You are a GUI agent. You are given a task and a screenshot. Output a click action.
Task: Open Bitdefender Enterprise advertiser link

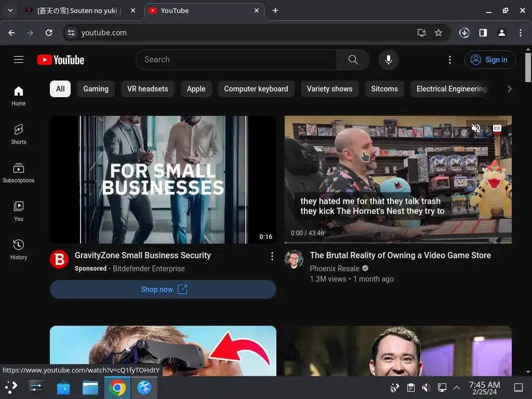149,269
